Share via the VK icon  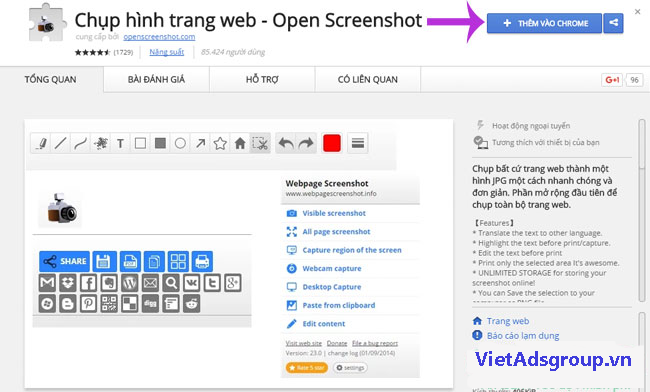point(192,283)
